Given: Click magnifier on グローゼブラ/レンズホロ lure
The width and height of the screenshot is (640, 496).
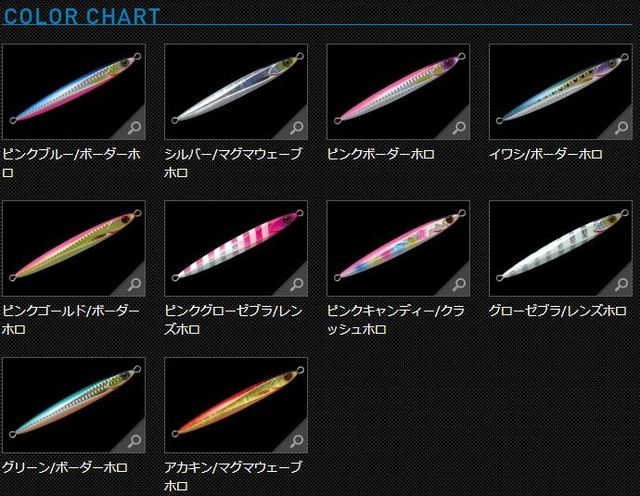Looking at the screenshot, I should click(x=622, y=284).
